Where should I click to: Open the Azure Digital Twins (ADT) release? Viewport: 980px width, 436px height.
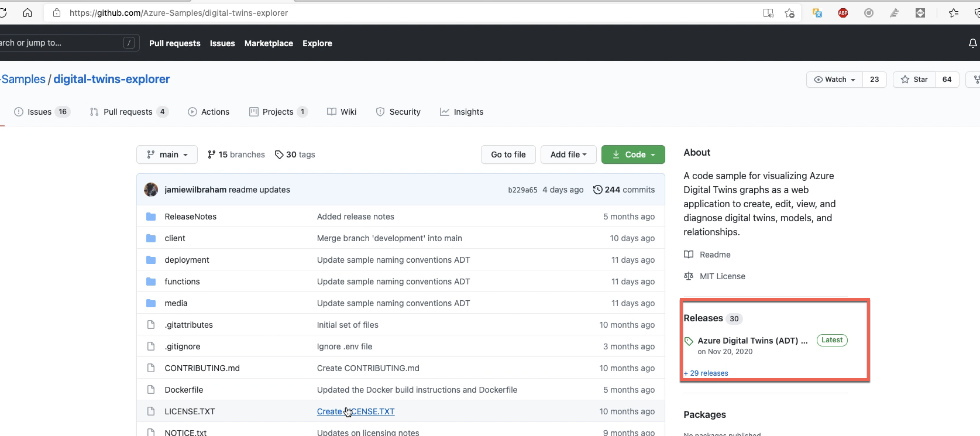752,341
